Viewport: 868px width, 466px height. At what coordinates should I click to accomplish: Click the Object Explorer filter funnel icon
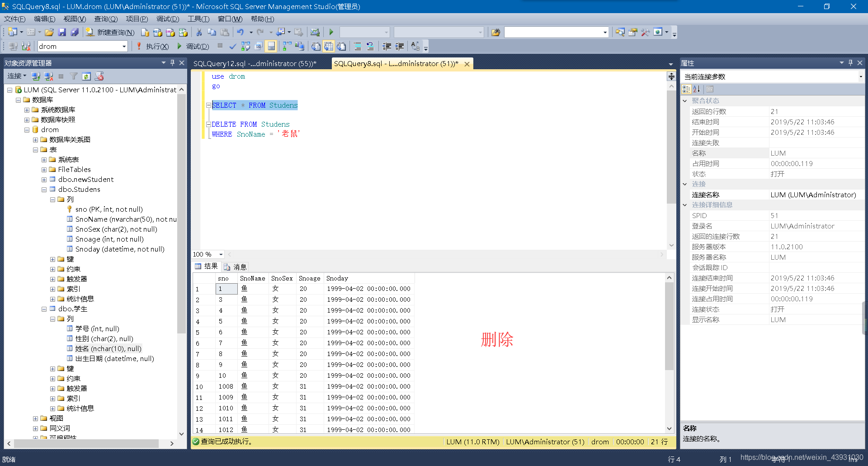(74, 76)
